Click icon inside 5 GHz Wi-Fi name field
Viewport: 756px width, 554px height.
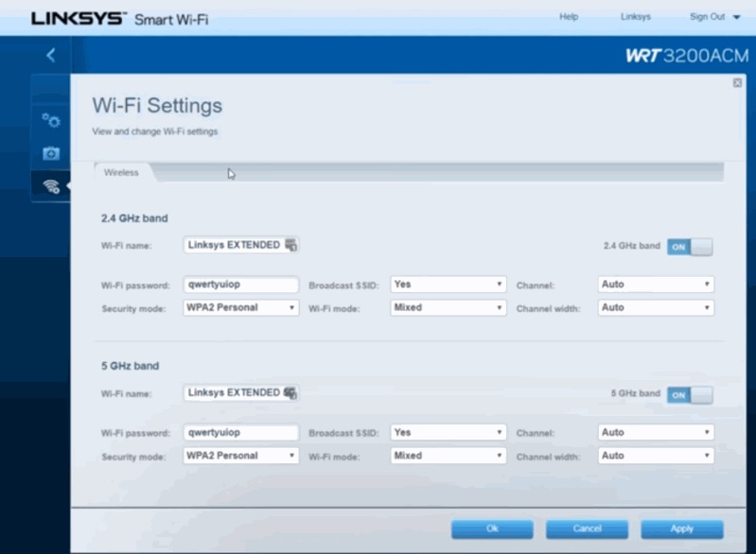pos(290,392)
